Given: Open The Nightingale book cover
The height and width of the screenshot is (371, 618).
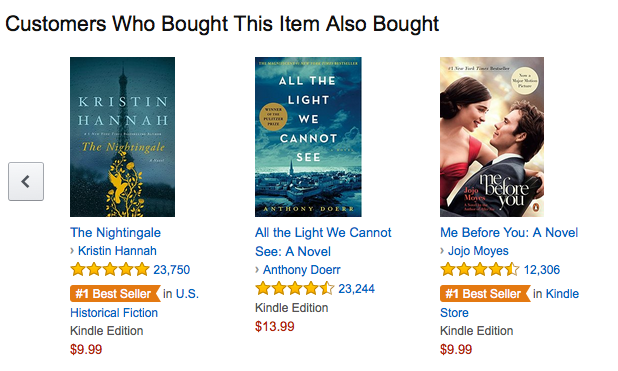Looking at the screenshot, I should coord(123,137).
